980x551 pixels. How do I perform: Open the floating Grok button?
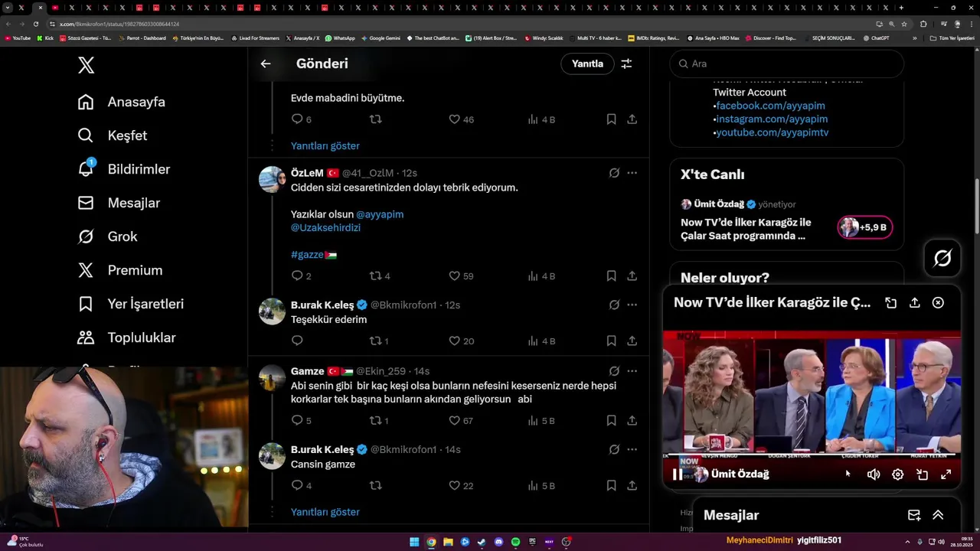point(942,259)
